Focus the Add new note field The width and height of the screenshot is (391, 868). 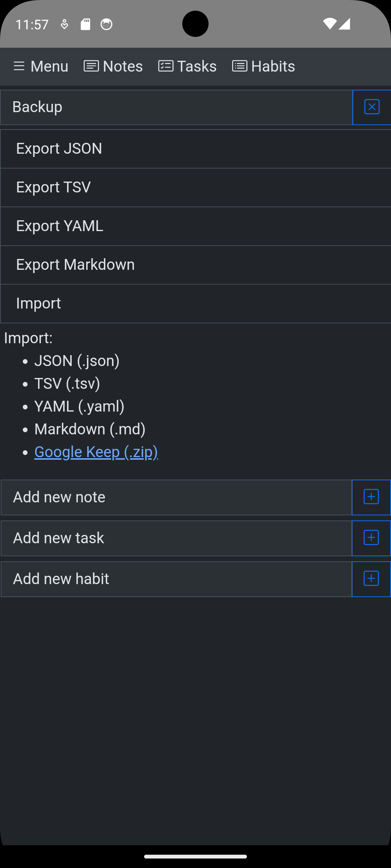176,497
